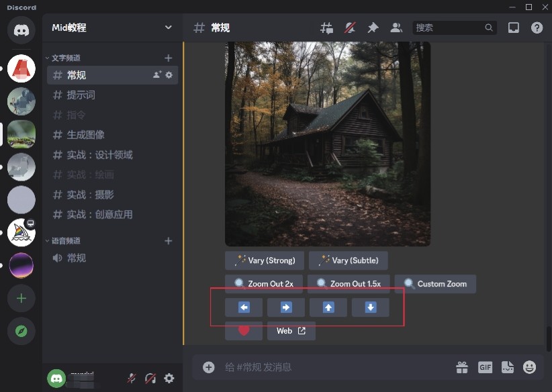Open the sticker picker
Viewport: 552px width, 392px height.
pos(507,367)
